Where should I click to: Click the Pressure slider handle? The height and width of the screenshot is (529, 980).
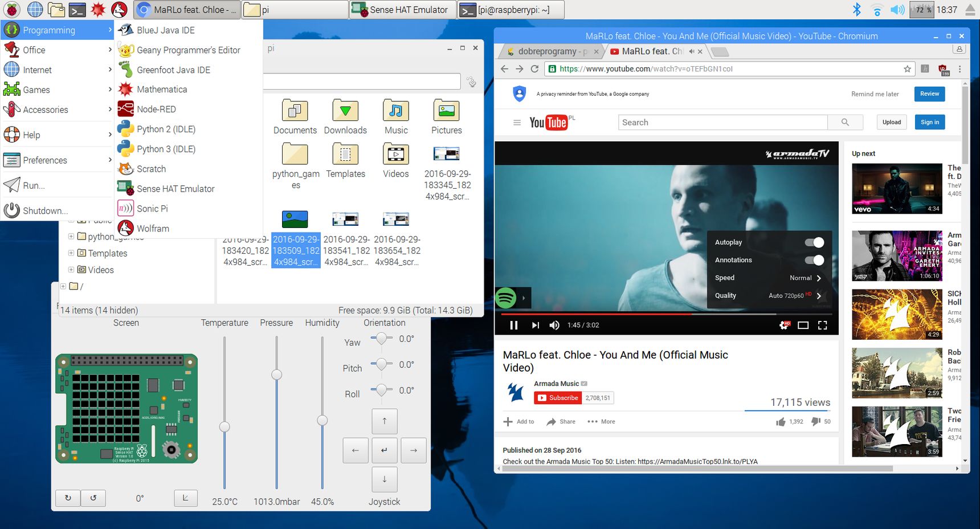click(x=276, y=375)
